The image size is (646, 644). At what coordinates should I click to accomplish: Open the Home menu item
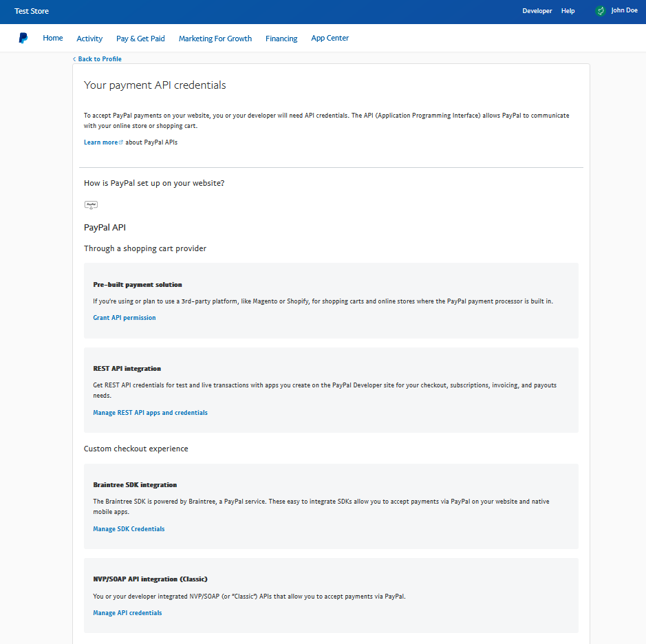click(53, 38)
